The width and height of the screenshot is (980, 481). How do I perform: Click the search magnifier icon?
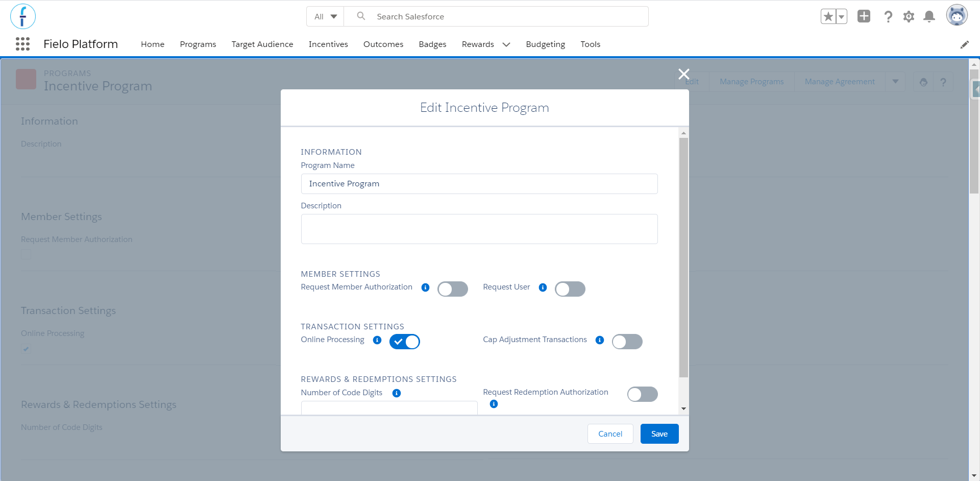point(361,16)
